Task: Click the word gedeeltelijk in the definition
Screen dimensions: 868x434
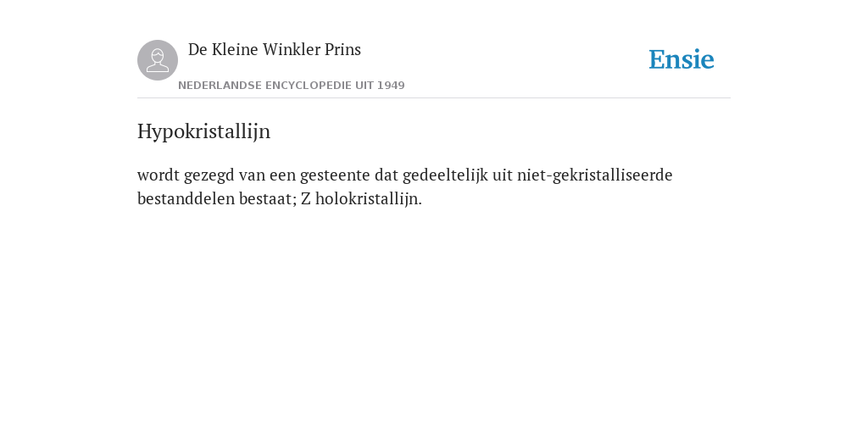Action: [x=445, y=175]
